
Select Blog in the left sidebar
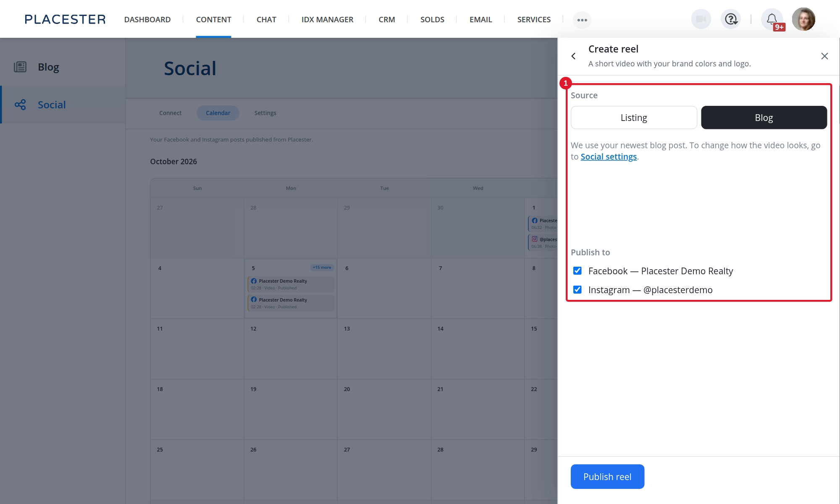coord(63,67)
